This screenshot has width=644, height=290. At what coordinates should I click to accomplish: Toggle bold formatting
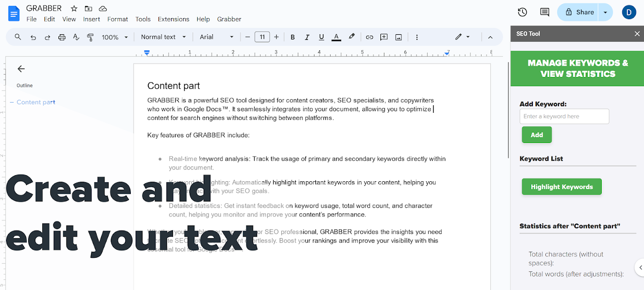tap(293, 37)
